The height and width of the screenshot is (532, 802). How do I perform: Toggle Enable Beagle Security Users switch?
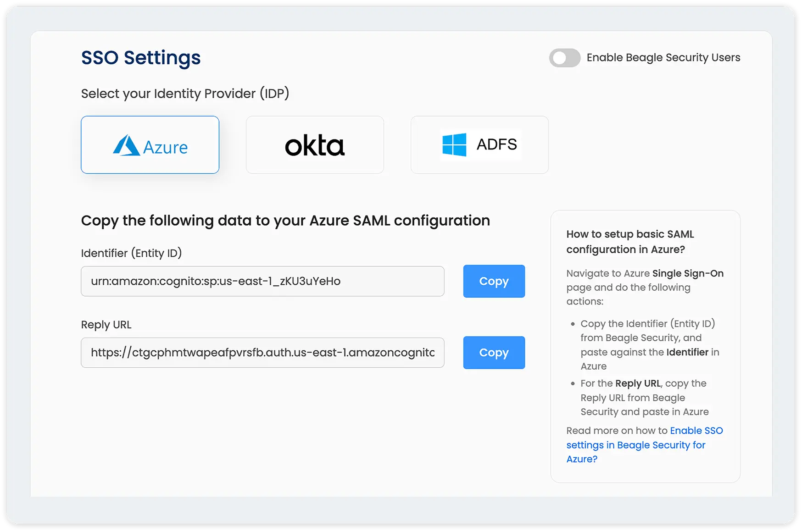tap(565, 58)
